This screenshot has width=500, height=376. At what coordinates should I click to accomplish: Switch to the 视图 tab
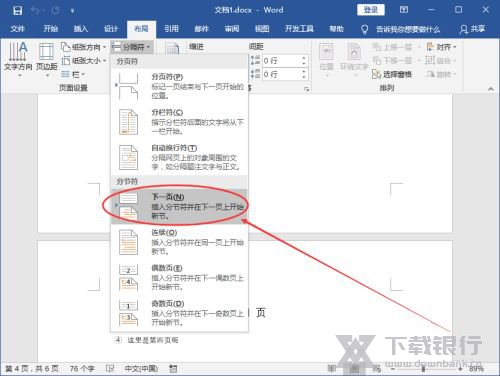click(x=262, y=29)
